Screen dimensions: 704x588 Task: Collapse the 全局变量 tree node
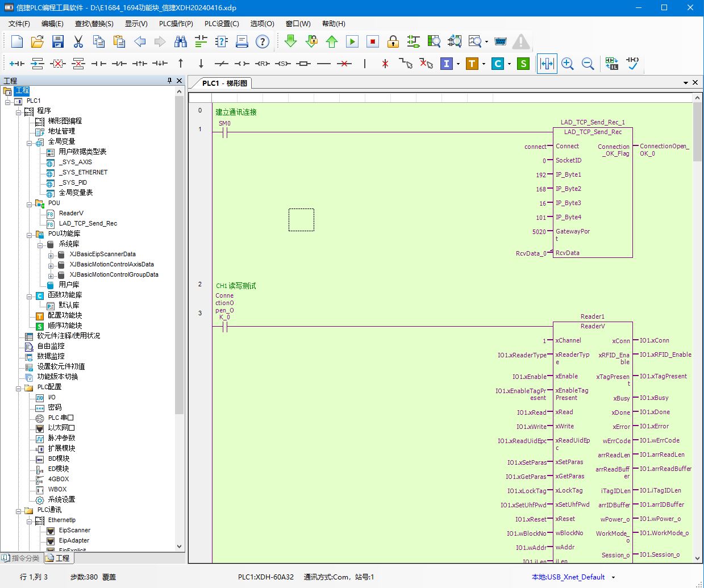coord(30,142)
